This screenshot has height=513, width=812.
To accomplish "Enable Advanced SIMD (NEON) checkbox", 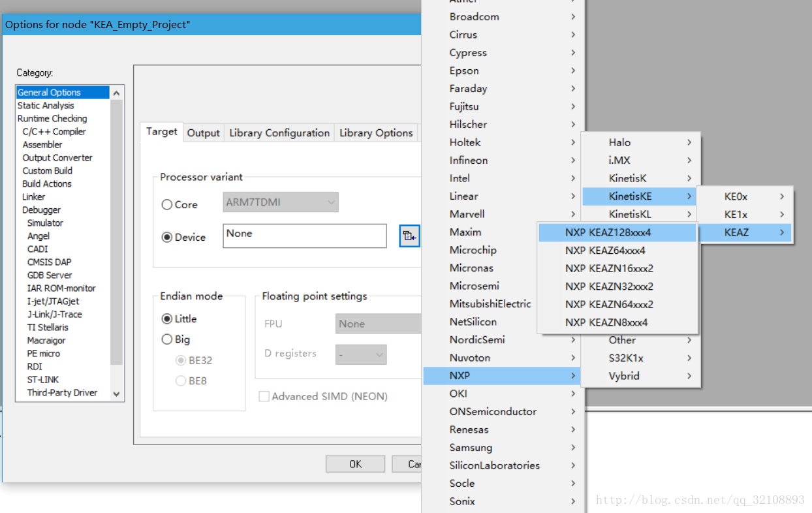I will (264, 396).
